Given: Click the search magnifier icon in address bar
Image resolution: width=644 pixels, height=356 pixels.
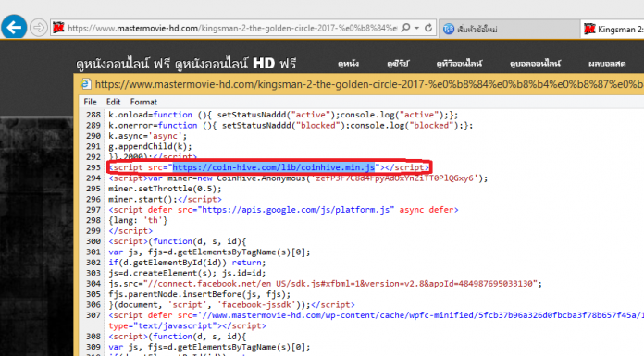Looking at the screenshot, I should point(405,28).
